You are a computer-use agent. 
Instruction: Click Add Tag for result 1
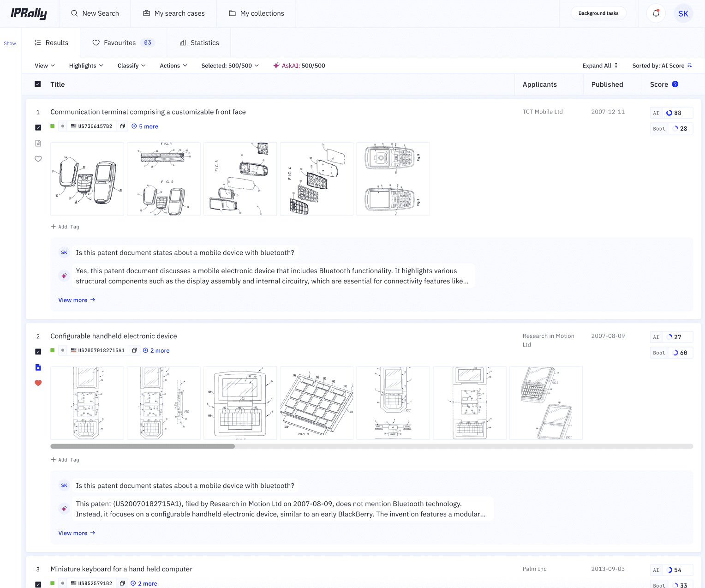point(65,227)
